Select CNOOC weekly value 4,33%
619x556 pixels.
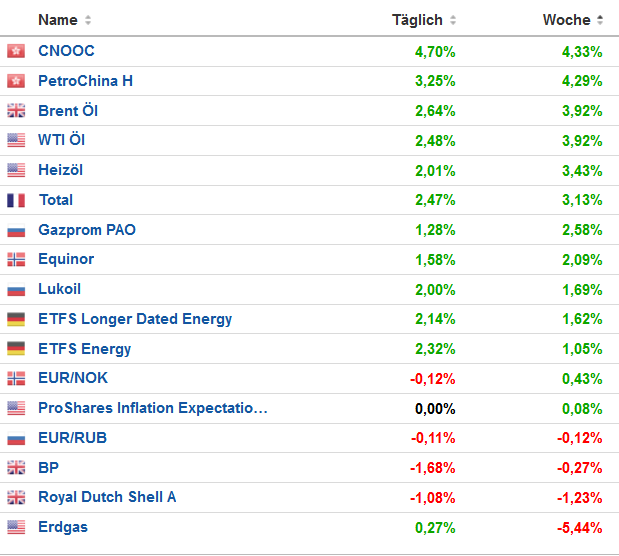pyautogui.click(x=582, y=52)
